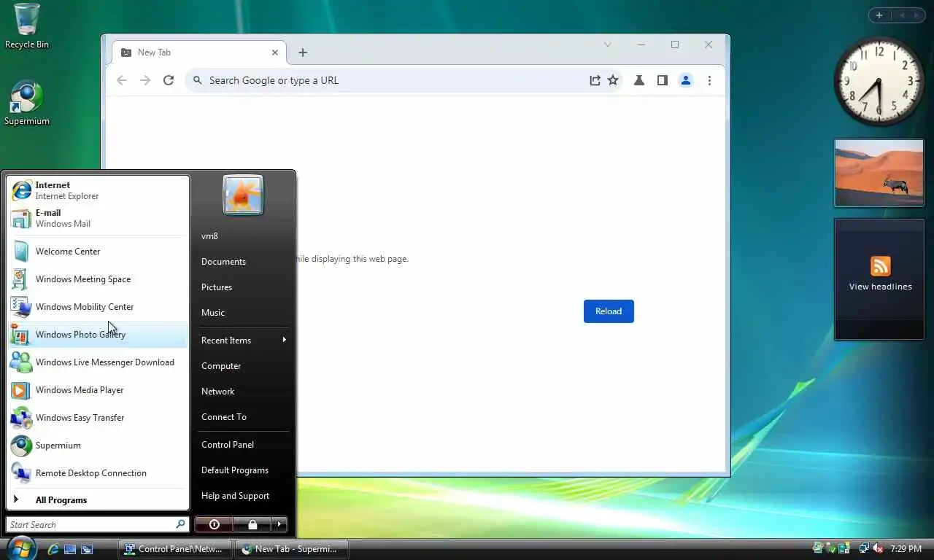Expand Recent Items submenu
The width and height of the screenshot is (934, 560).
(244, 341)
